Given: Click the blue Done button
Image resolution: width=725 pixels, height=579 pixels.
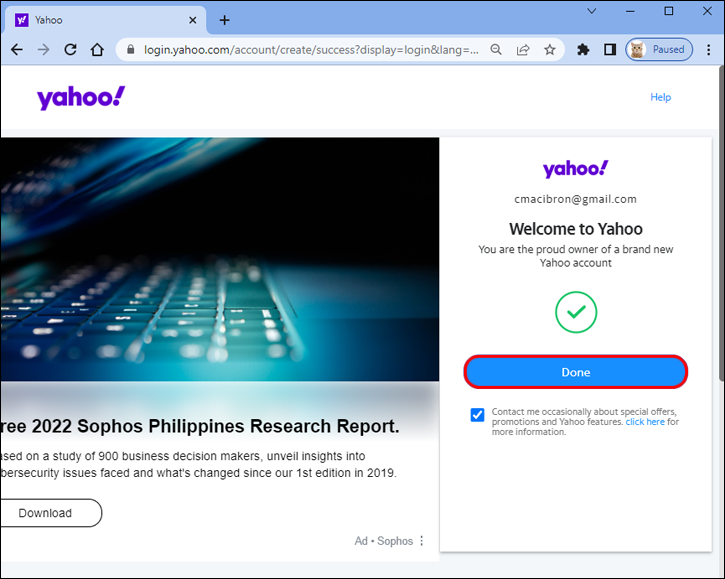Looking at the screenshot, I should point(576,372).
